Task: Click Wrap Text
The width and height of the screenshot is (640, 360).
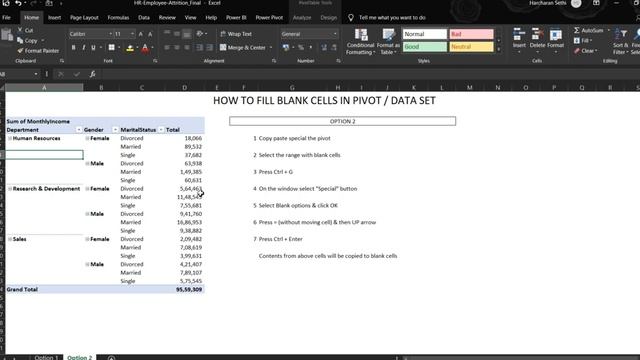Action: (x=236, y=34)
